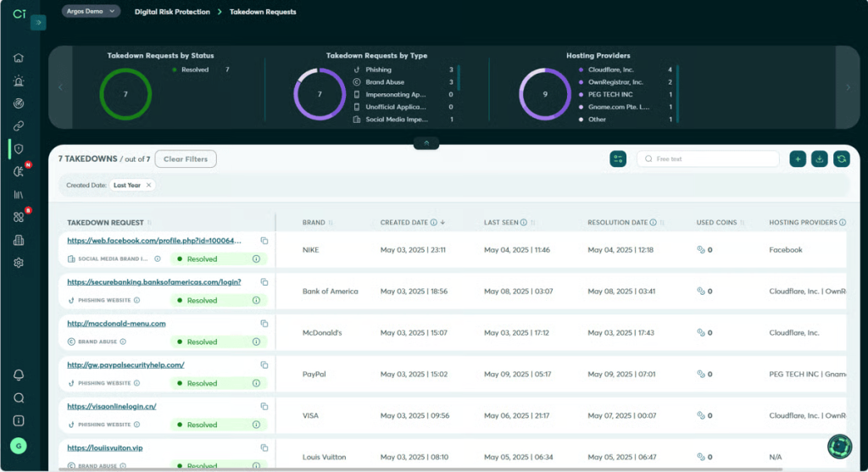Sort by Created Date column arrow
The width and height of the screenshot is (868, 472).
(442, 223)
